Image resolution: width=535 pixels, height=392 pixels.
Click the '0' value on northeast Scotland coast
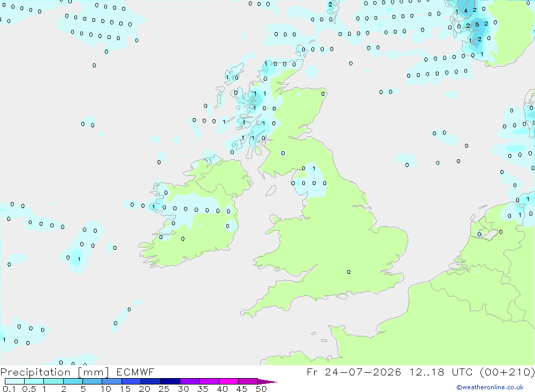coord(323,94)
